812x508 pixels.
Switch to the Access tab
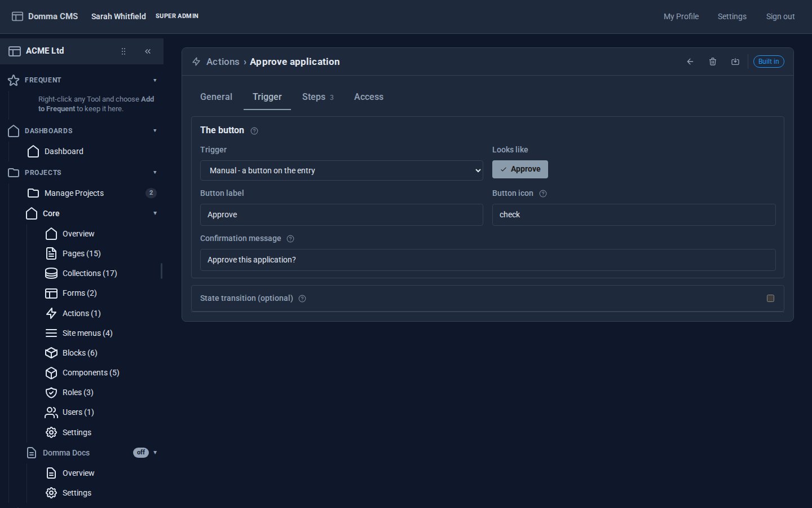[369, 97]
